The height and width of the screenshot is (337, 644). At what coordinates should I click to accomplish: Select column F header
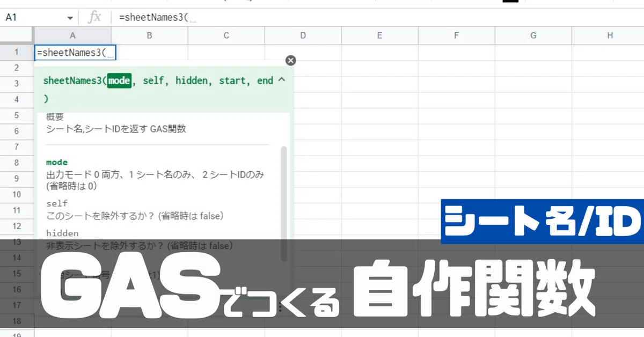457,35
